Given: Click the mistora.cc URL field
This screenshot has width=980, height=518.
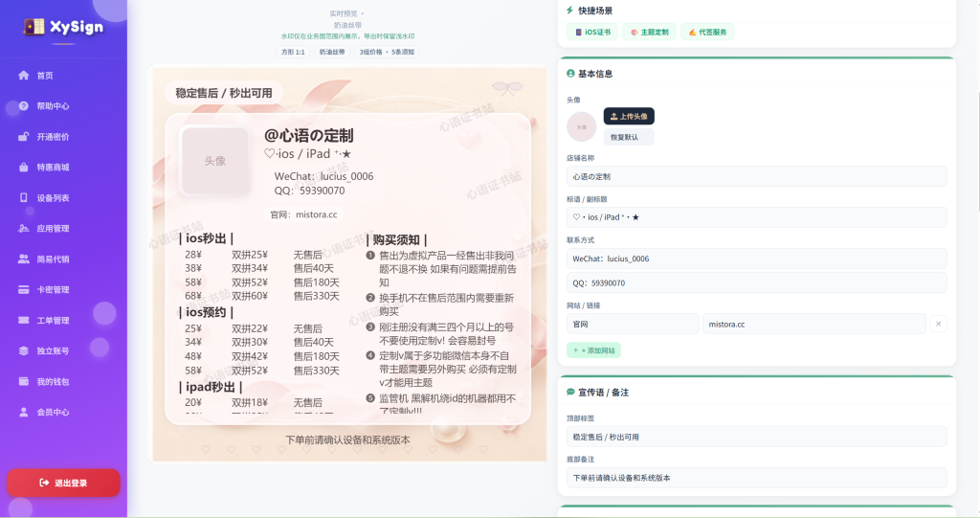Looking at the screenshot, I should [813, 324].
